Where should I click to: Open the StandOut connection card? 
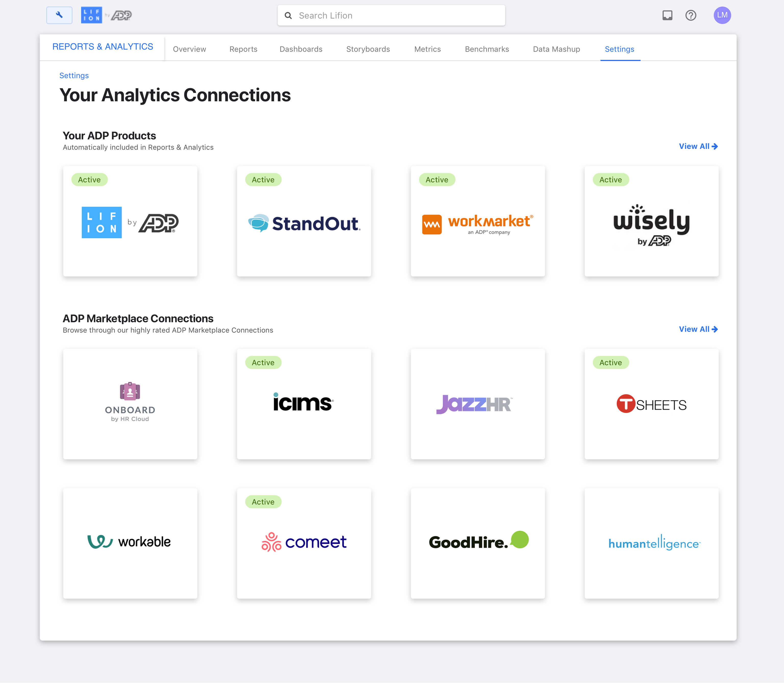click(x=304, y=222)
